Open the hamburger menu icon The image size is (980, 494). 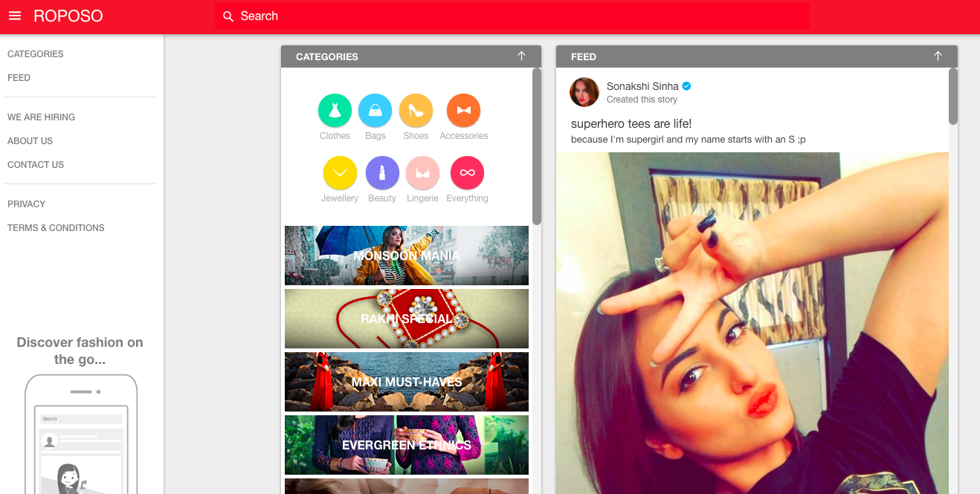coord(15,16)
